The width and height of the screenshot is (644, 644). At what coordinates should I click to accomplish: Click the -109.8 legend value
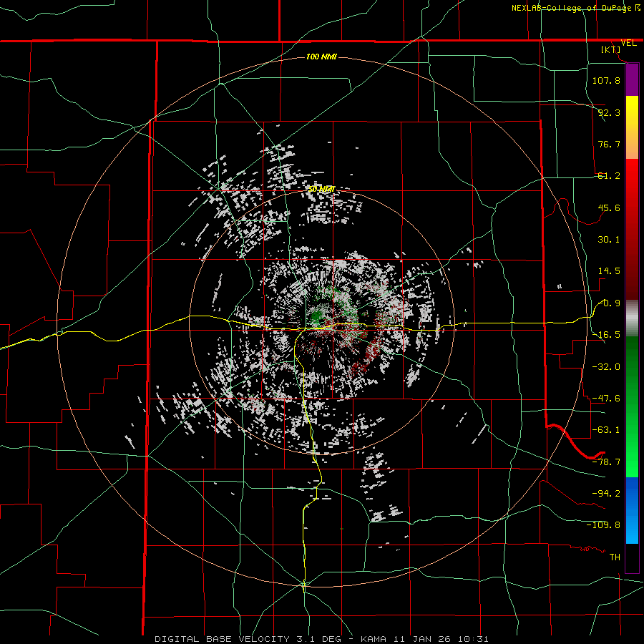603,525
